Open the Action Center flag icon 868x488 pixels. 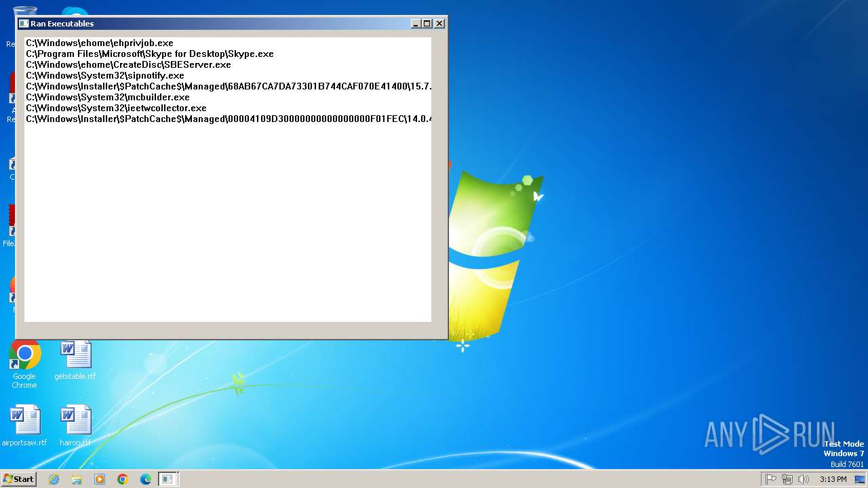(770, 479)
